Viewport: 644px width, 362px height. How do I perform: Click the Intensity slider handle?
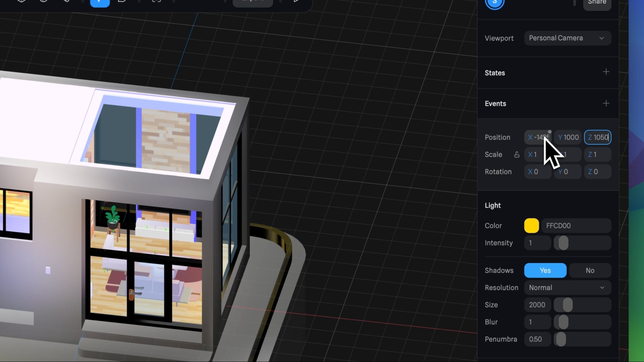563,243
